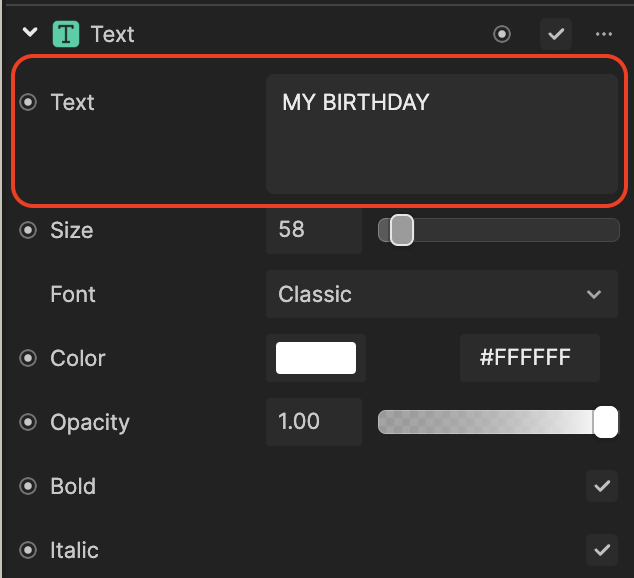The height and width of the screenshot is (578, 634).
Task: Open the three-dot more options menu
Action: (604, 34)
